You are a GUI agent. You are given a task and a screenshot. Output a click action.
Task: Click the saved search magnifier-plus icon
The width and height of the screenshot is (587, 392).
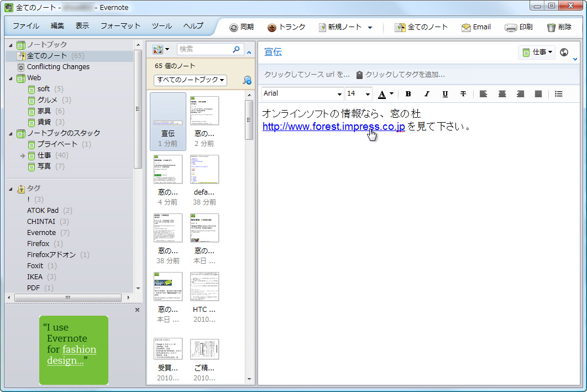247,80
